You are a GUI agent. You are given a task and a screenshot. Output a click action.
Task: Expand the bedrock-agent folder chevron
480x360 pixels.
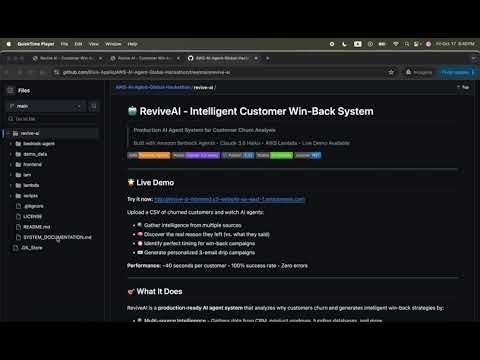click(11, 144)
